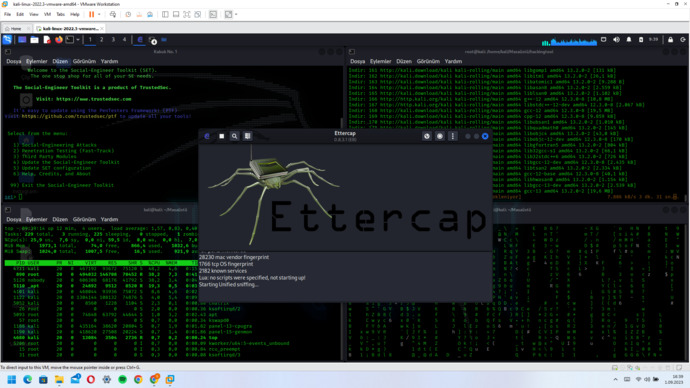
Task: Open Ettercap's hosts scan magnifier icon
Action: (235, 136)
